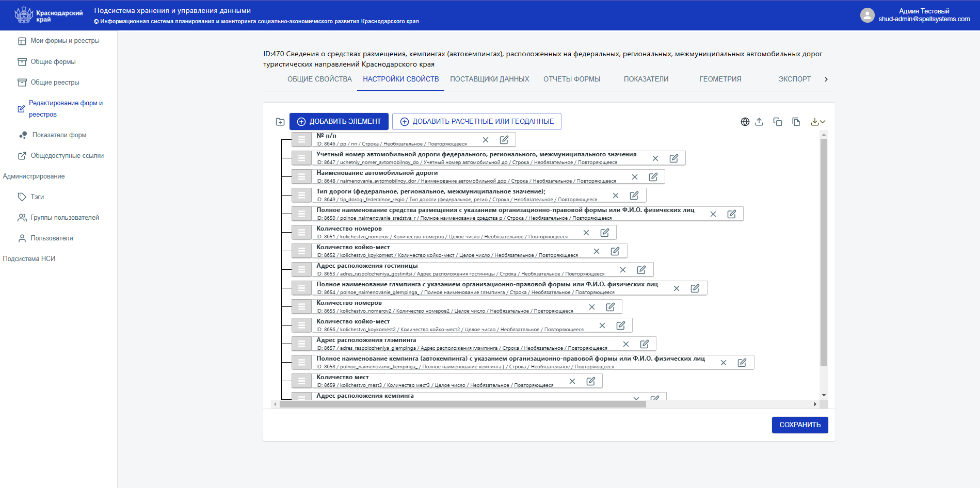The image size is (980, 488).
Task: Edit the '№ п/п' element
Action: (504, 140)
